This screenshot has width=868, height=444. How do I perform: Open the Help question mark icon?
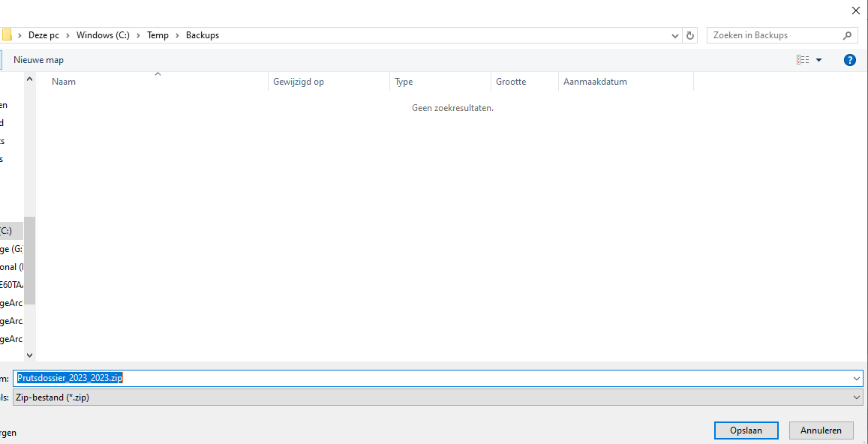tap(850, 60)
